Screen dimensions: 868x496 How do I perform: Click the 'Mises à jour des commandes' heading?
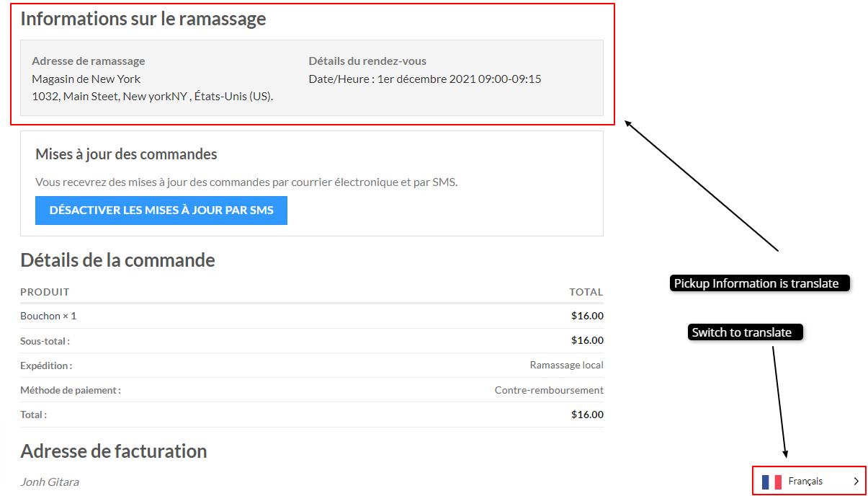click(x=126, y=154)
